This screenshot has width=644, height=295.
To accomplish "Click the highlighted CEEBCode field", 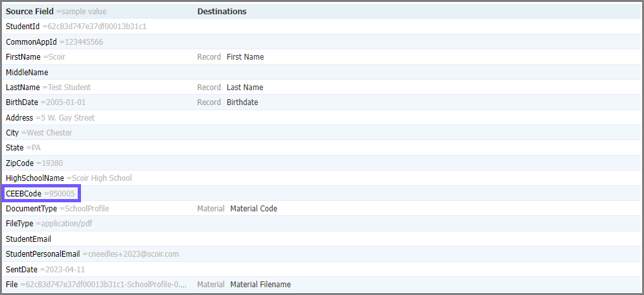I will [x=41, y=193].
